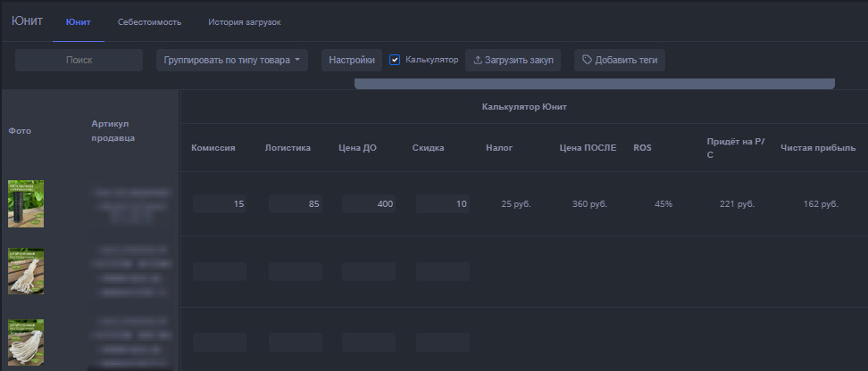
Task: Click the tag icon on Добавить теги
Action: point(587,61)
